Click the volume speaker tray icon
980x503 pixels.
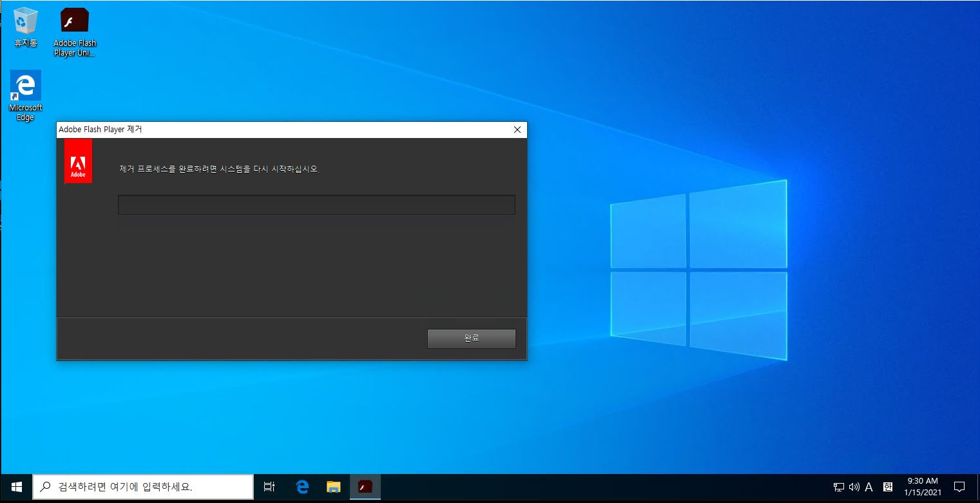coord(854,487)
